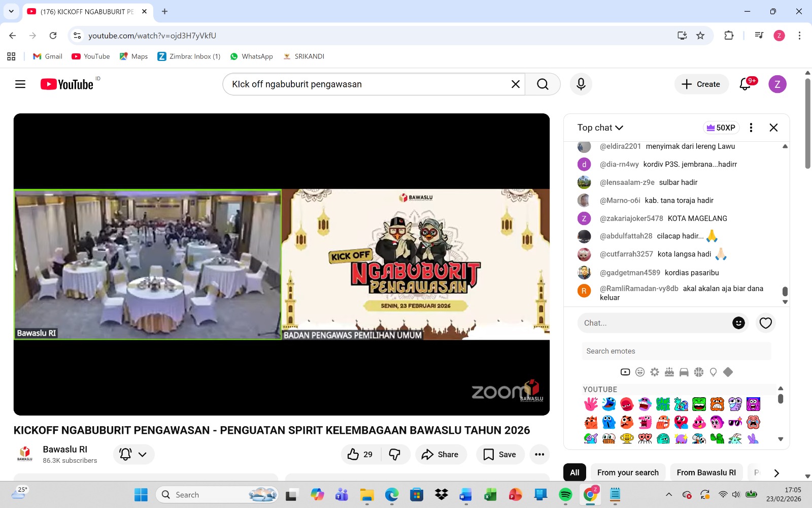Select the smileys emoji category tab
Screen dimensions: 812x508
[x=640, y=372]
